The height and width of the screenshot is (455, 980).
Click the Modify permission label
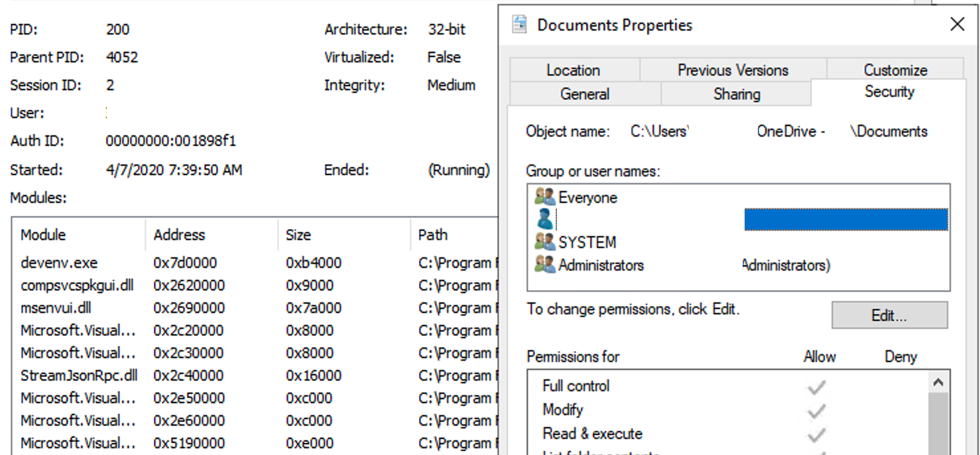click(x=562, y=410)
